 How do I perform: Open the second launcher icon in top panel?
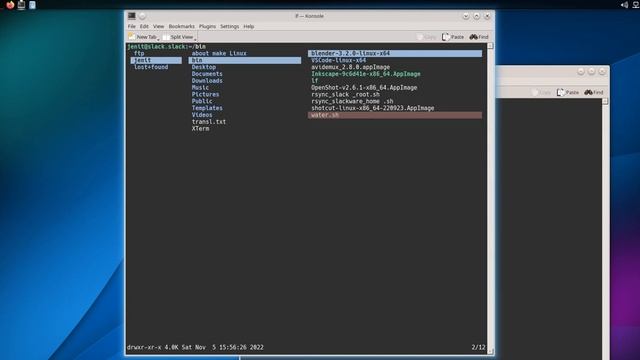(x=21, y=5)
